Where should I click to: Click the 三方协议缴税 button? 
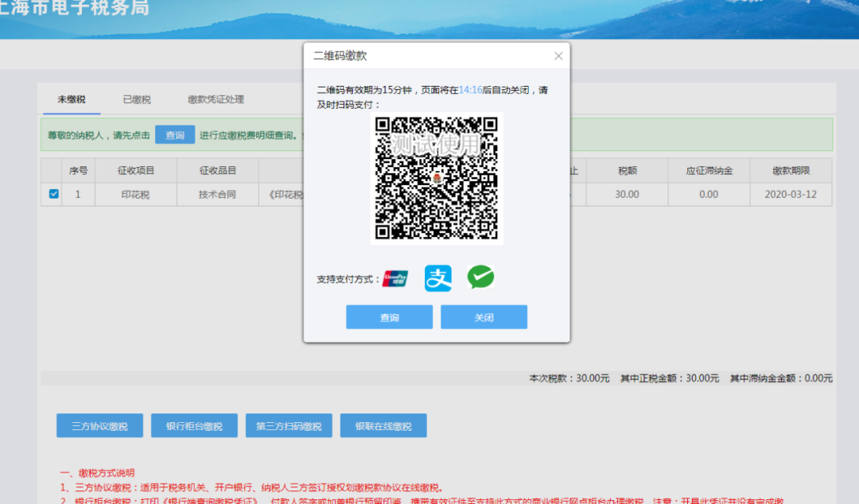tap(99, 425)
